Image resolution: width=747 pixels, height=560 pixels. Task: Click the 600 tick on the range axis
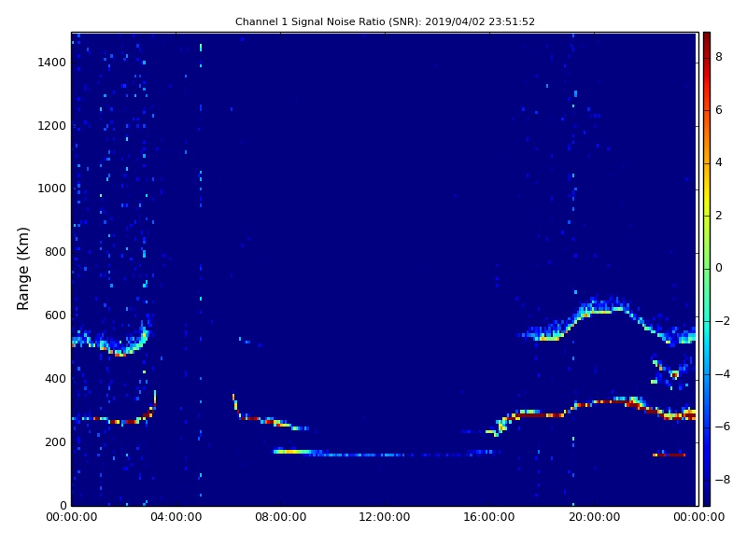pos(55,315)
